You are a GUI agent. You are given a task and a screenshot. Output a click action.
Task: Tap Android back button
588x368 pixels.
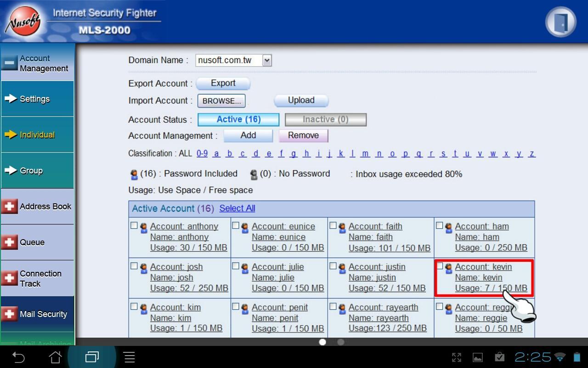(x=18, y=357)
